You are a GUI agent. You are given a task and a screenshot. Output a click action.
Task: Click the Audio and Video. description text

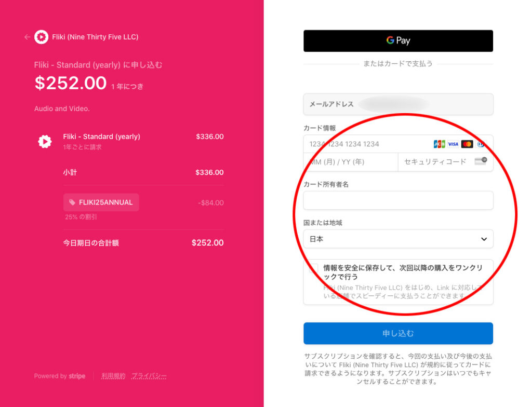62,108
